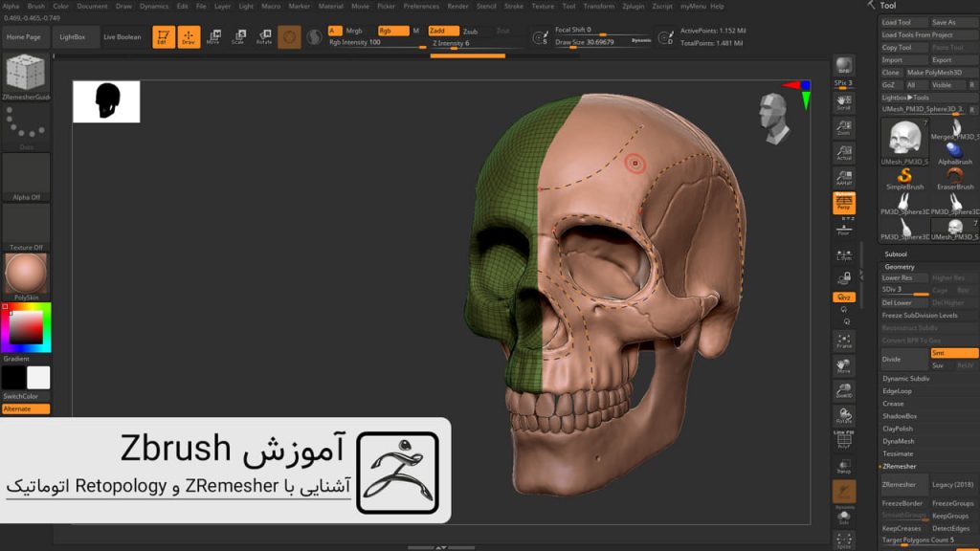
Task: Click the AAHalf view icon
Action: point(844,178)
